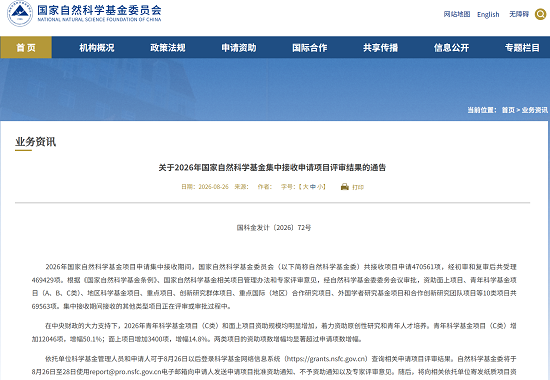Screen dimensions: 550x380
Task: Open 国际合作 menu
Action: (x=310, y=47)
